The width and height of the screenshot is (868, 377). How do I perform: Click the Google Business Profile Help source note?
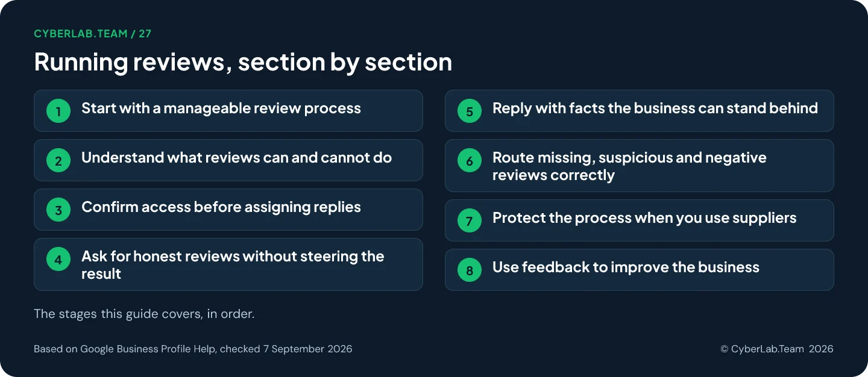[193, 349]
